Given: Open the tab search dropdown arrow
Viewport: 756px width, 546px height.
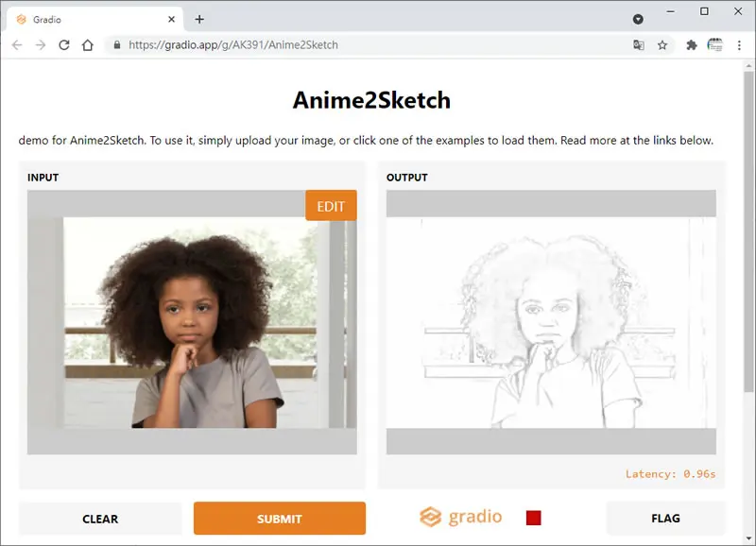Looking at the screenshot, I should pyautogui.click(x=638, y=19).
